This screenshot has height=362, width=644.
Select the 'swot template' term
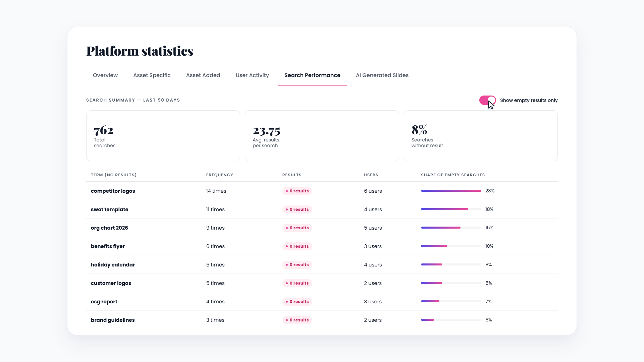click(109, 209)
